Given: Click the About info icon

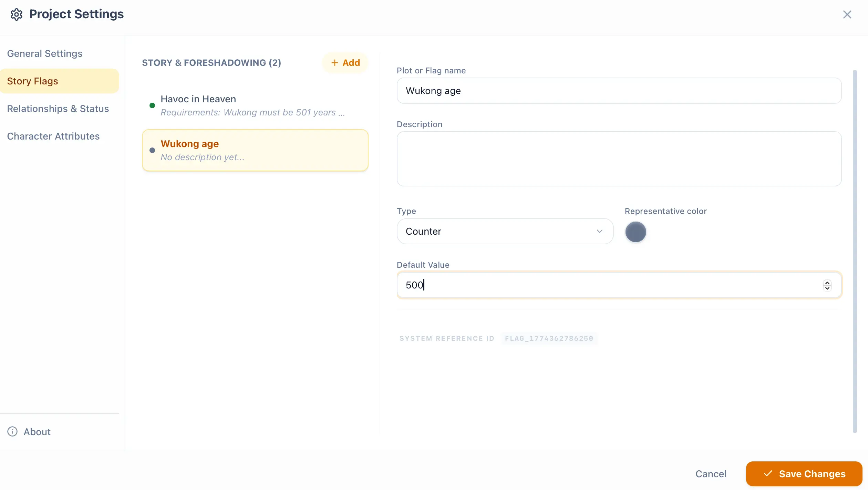Looking at the screenshot, I should click(12, 432).
